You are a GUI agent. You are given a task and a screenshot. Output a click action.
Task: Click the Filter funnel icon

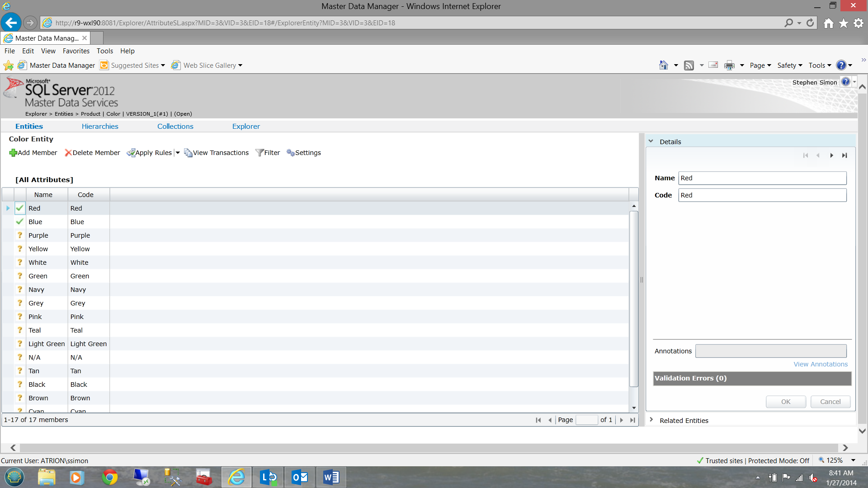pyautogui.click(x=259, y=153)
